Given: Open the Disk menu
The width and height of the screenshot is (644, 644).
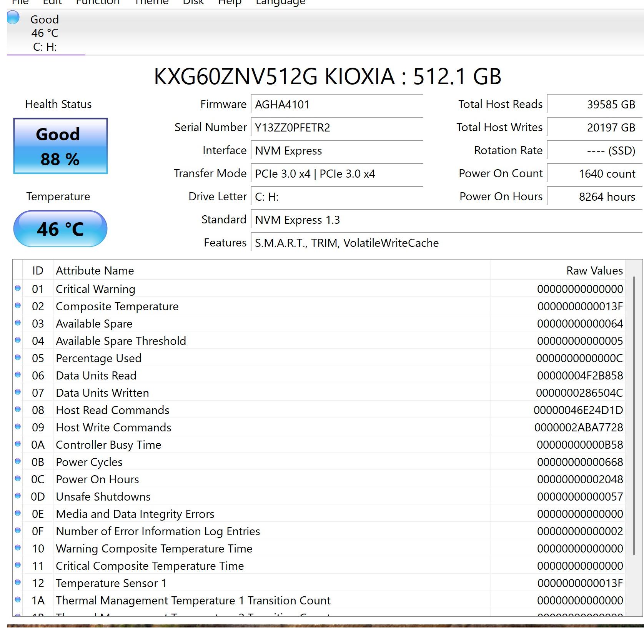Looking at the screenshot, I should (x=193, y=2).
